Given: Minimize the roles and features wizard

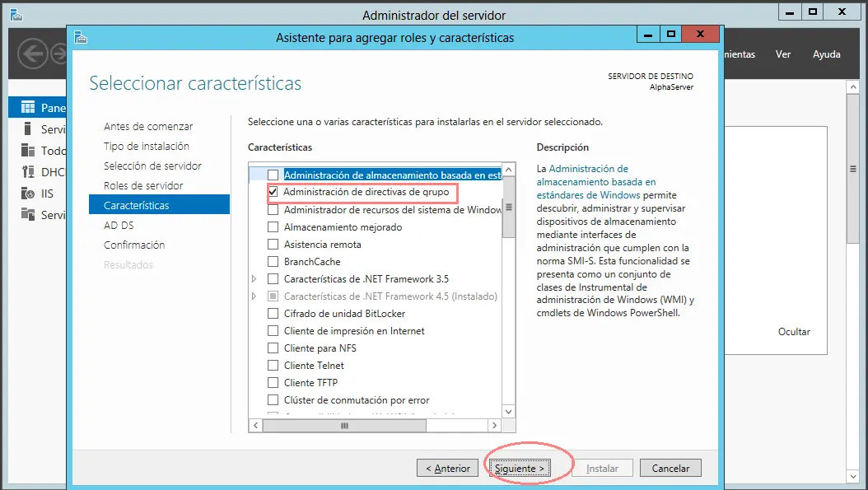Looking at the screenshot, I should tap(647, 35).
